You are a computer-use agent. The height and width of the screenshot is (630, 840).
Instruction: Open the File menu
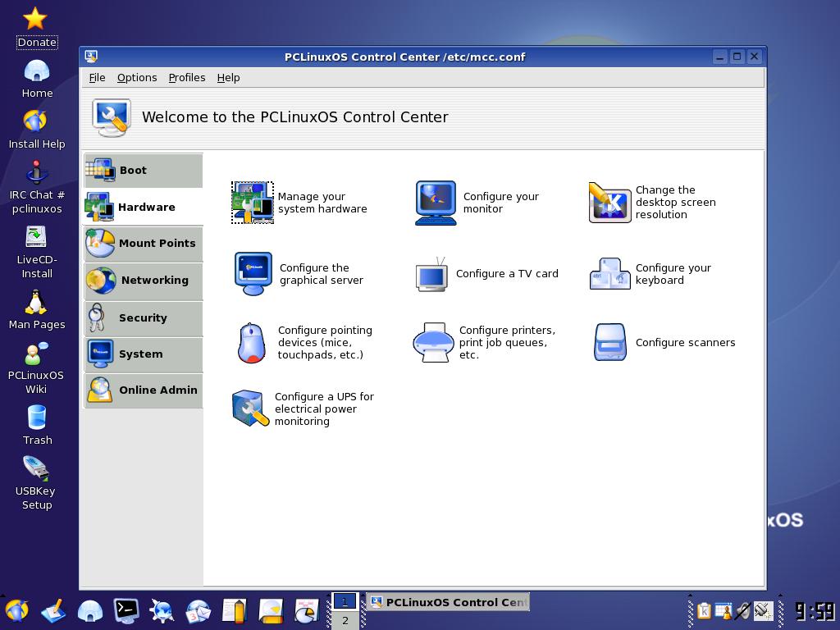[97, 78]
